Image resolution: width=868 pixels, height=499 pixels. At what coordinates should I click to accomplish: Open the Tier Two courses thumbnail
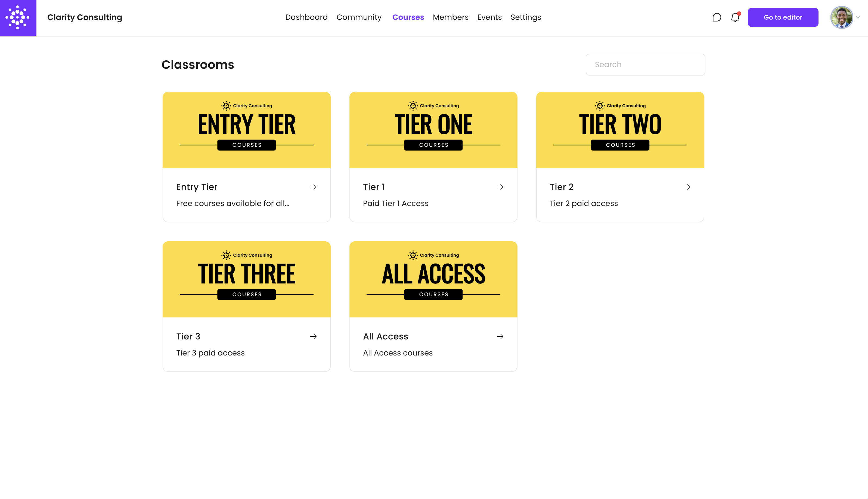(620, 130)
